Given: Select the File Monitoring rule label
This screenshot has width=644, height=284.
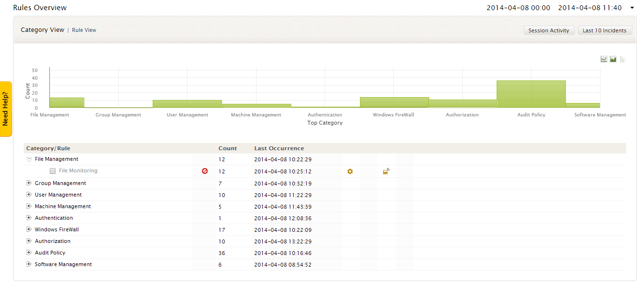Looking at the screenshot, I should pyautogui.click(x=78, y=170).
